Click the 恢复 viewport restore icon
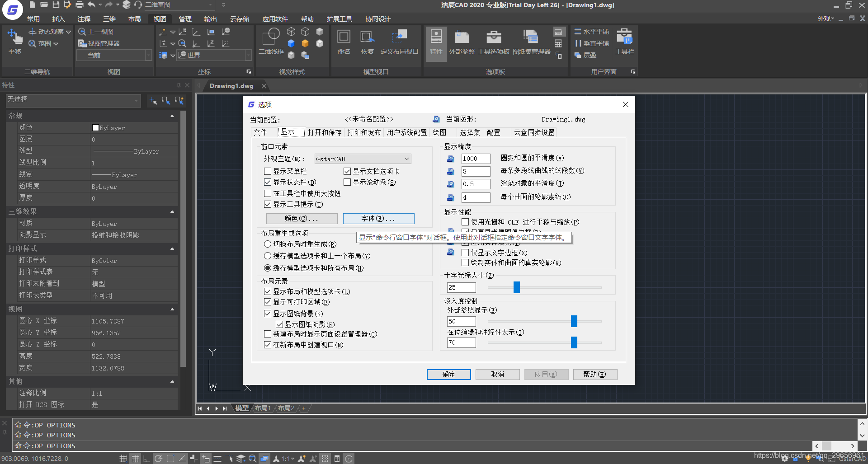This screenshot has height=464, width=868. 367,37
